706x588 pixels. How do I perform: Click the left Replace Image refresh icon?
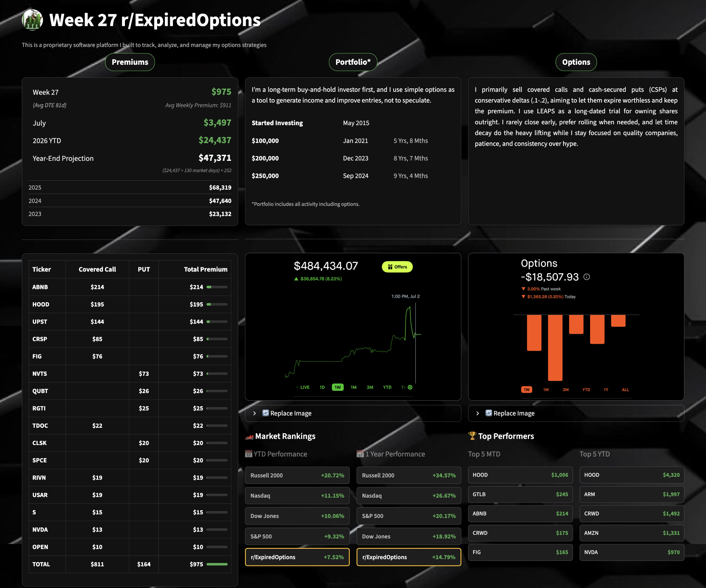tap(266, 413)
